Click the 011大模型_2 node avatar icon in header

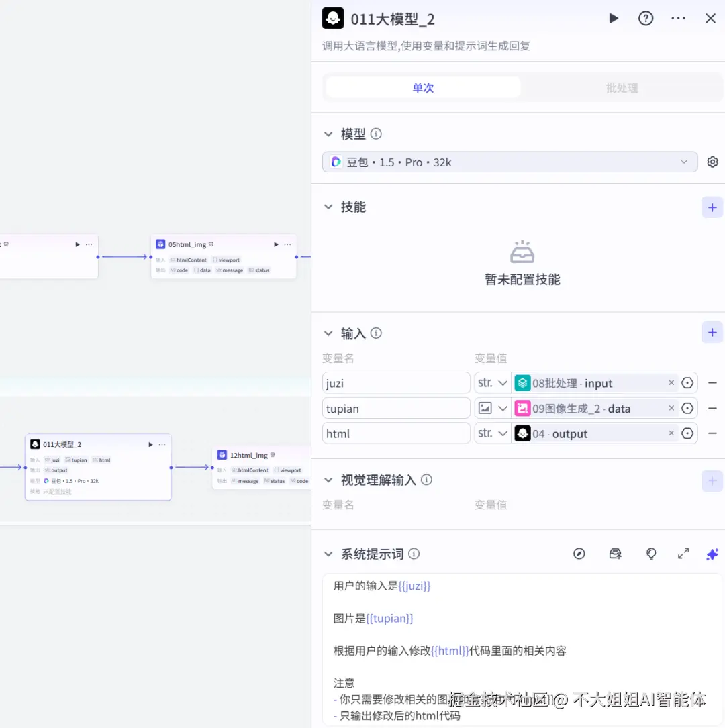pos(333,19)
